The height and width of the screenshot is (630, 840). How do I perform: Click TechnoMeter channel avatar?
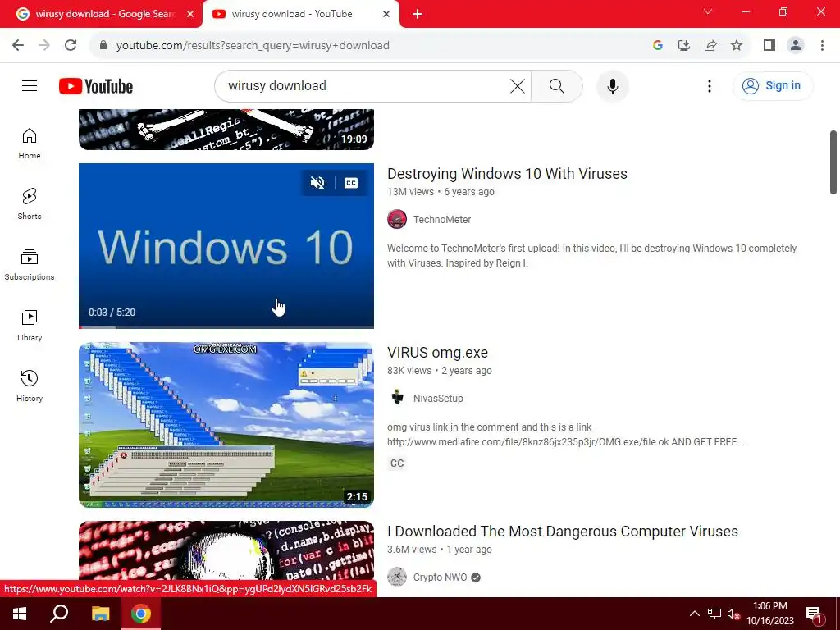[397, 220]
